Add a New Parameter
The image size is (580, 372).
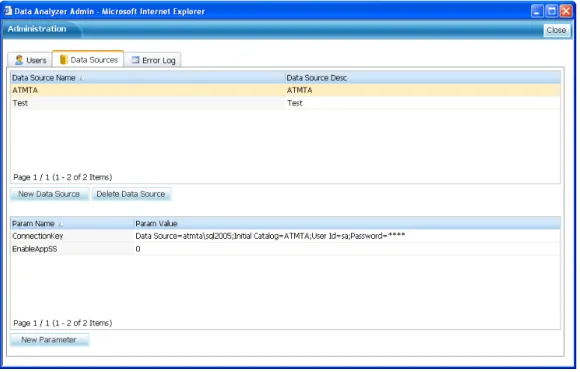pos(49,340)
